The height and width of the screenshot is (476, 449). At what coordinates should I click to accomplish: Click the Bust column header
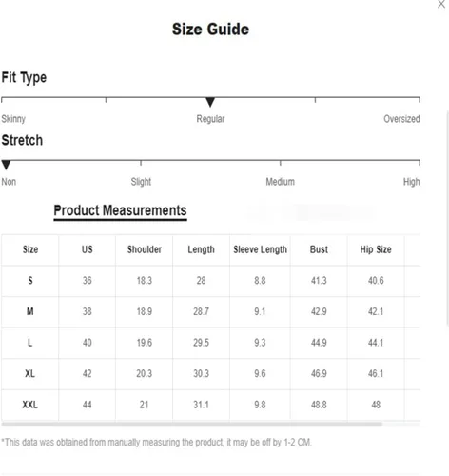[x=319, y=249]
